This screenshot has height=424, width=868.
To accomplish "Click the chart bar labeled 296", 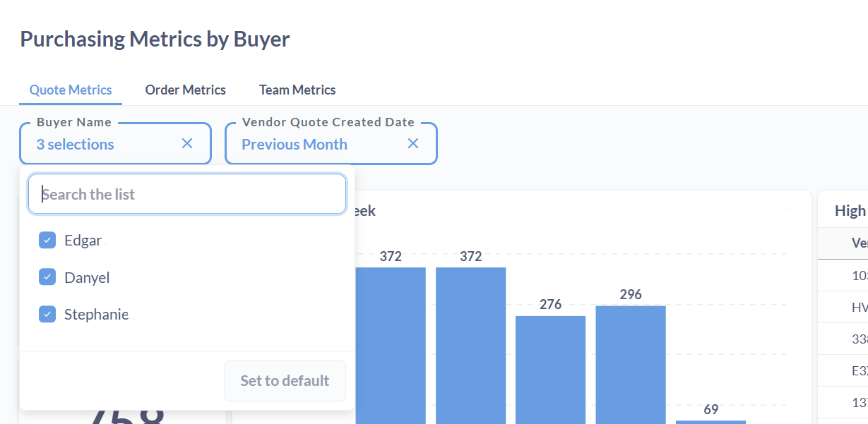I will pyautogui.click(x=631, y=365).
